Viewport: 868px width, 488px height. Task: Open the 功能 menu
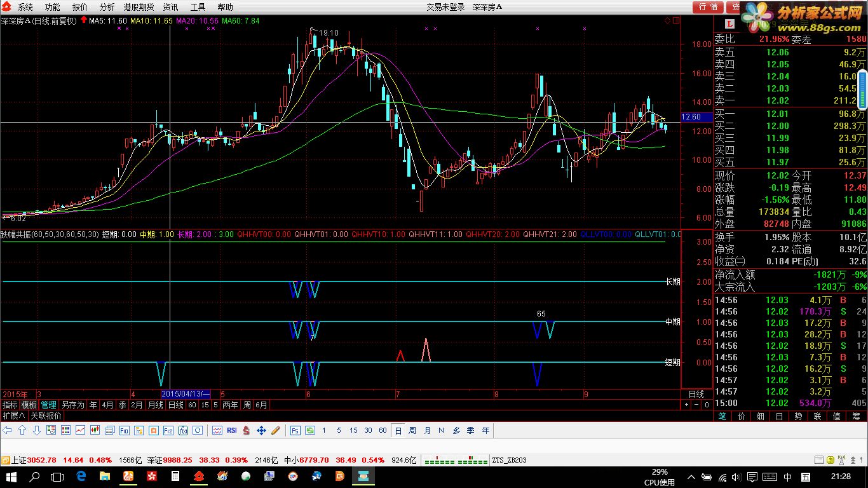point(53,7)
